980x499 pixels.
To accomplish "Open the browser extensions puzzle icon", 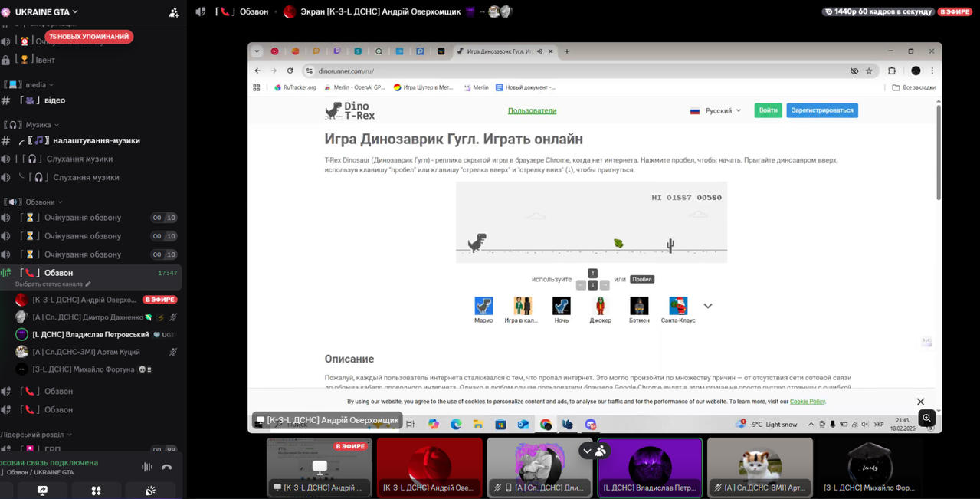I will pyautogui.click(x=892, y=71).
